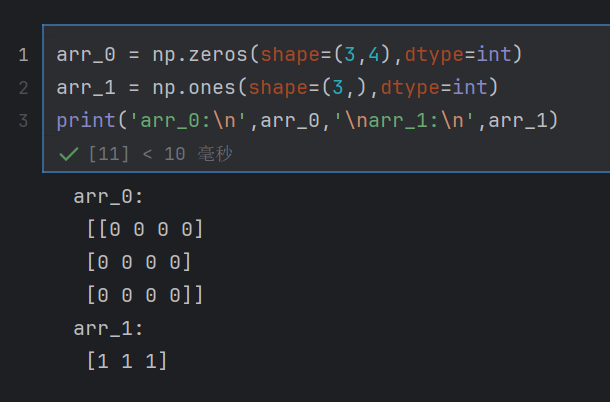610x402 pixels.
Task: Click output row '[[0 0 0 0]'
Action: coord(145,229)
